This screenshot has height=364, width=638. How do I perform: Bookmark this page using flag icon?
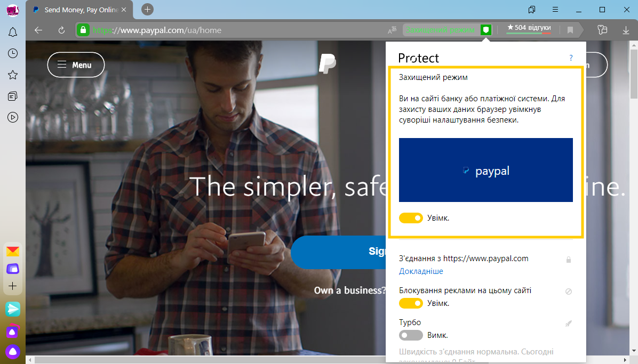tap(570, 30)
